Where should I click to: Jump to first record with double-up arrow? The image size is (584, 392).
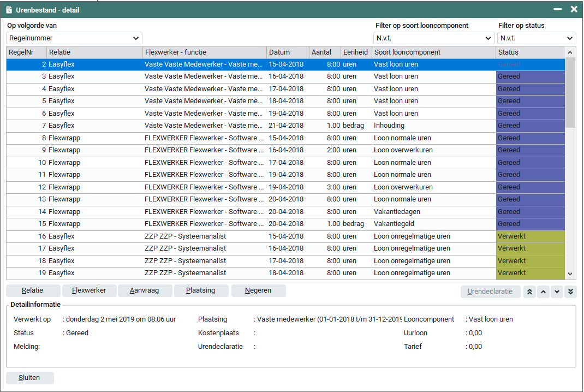(x=529, y=292)
